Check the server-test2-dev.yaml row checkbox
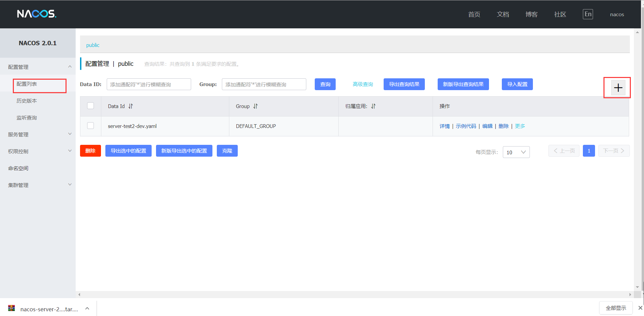 [91, 126]
